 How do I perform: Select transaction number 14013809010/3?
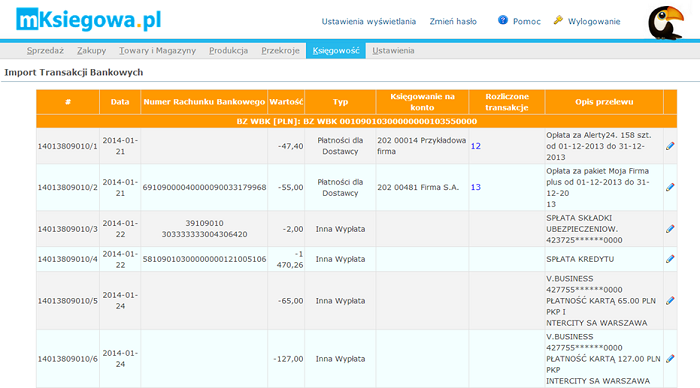[67, 229]
